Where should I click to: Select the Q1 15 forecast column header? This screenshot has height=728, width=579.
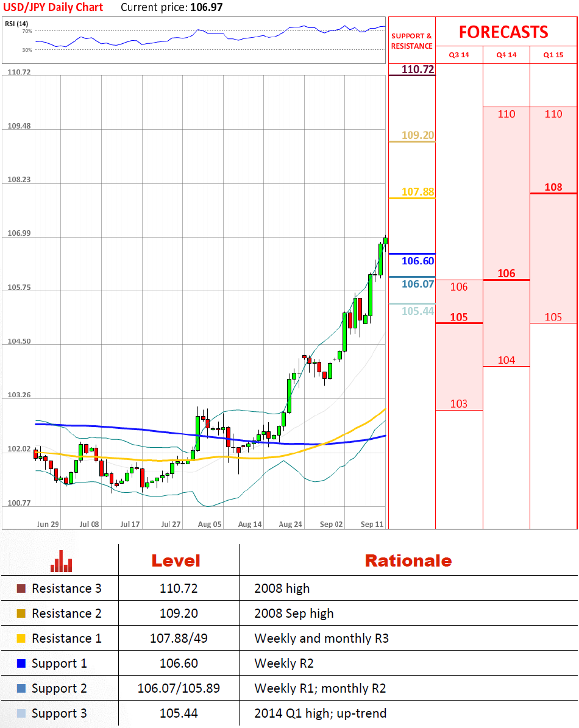553,55
